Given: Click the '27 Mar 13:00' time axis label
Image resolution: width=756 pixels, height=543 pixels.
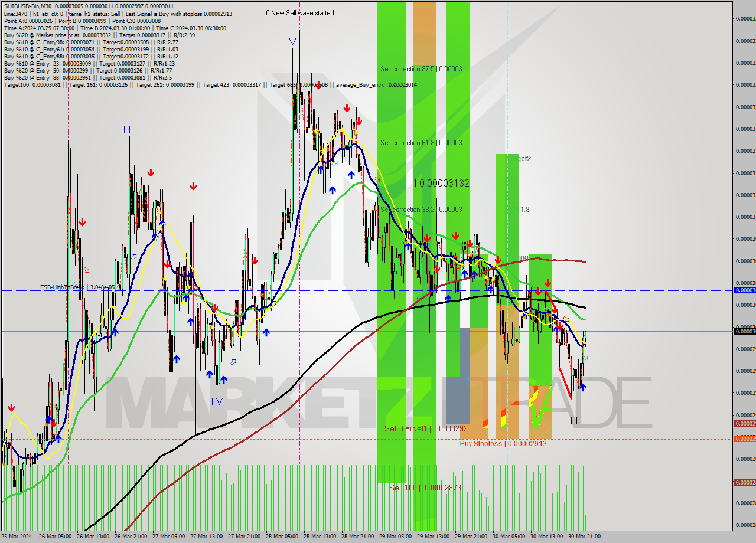Looking at the screenshot, I should pos(206,536).
